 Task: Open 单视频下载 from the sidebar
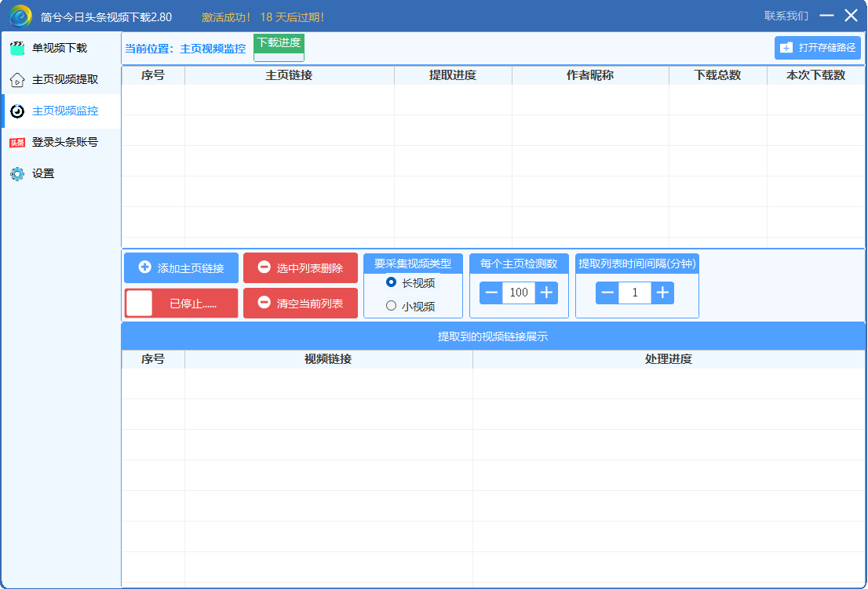[x=60, y=48]
